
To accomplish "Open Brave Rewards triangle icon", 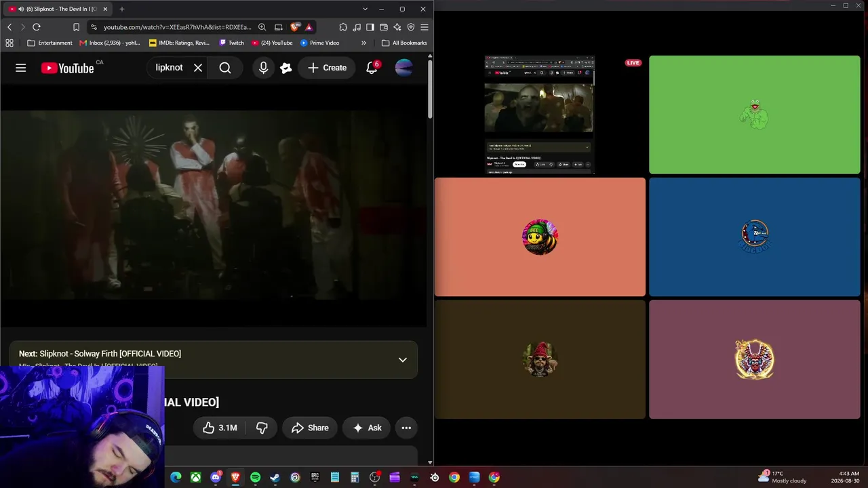I will pos(309,27).
